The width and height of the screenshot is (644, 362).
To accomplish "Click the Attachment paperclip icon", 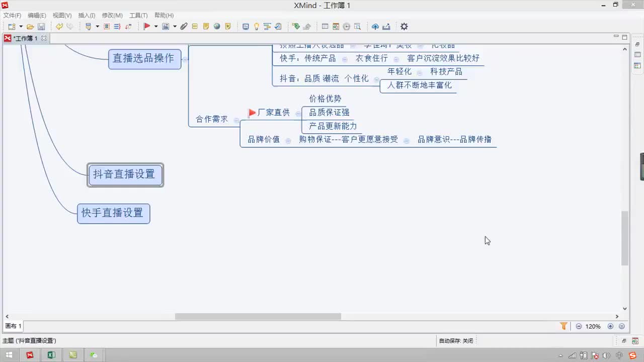I will [x=184, y=27].
